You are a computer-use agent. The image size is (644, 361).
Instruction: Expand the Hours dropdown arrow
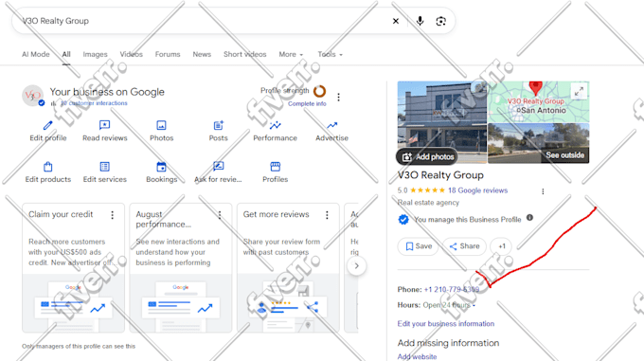click(474, 305)
